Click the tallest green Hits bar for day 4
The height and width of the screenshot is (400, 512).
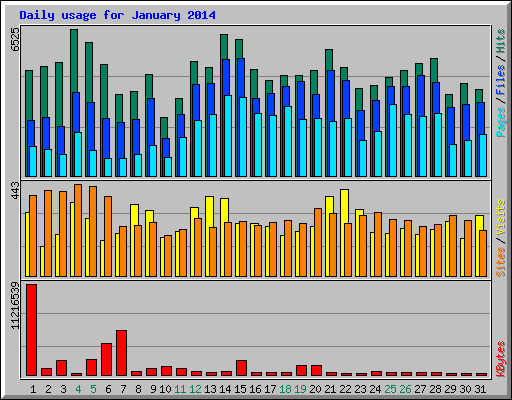coord(74,60)
